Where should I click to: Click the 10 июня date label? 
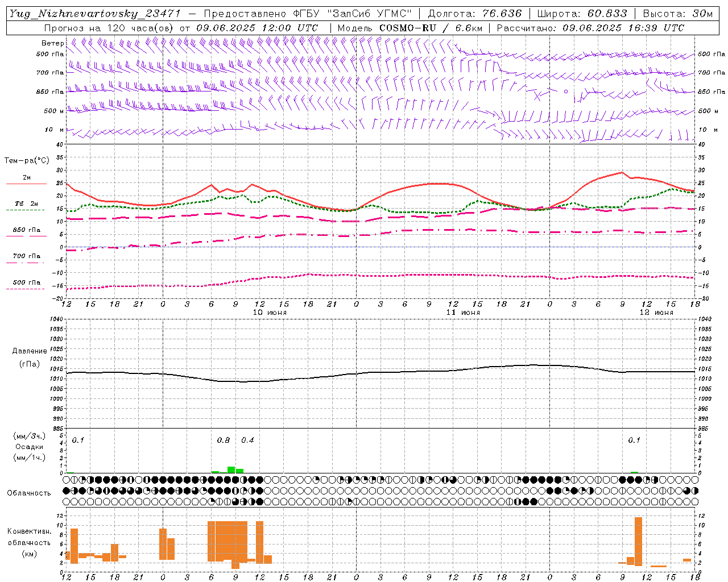270,313
